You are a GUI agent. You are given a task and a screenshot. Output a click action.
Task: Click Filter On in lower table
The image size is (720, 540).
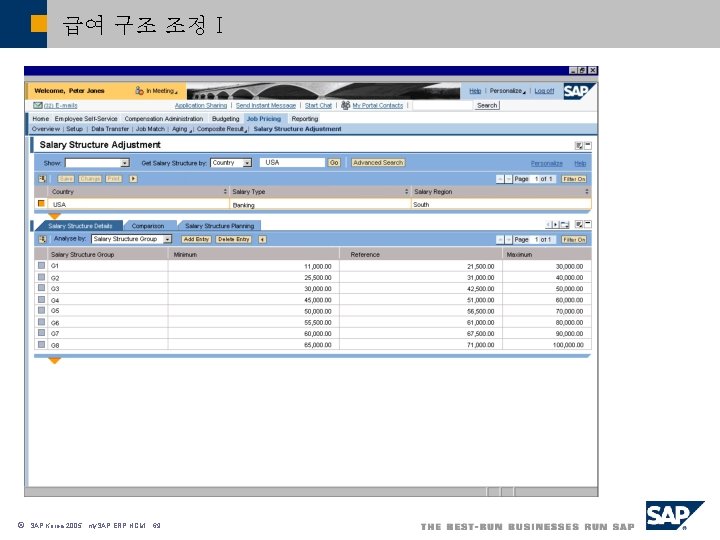click(x=574, y=240)
